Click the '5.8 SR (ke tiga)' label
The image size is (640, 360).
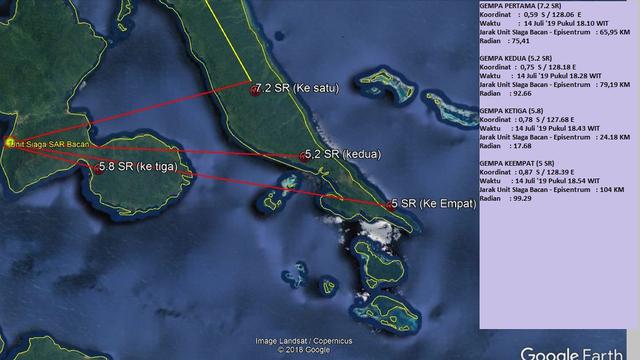coord(138,167)
